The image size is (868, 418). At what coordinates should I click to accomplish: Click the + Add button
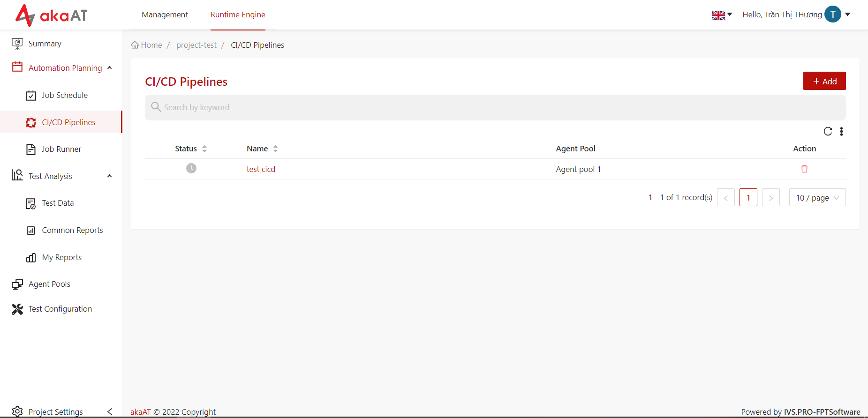824,81
